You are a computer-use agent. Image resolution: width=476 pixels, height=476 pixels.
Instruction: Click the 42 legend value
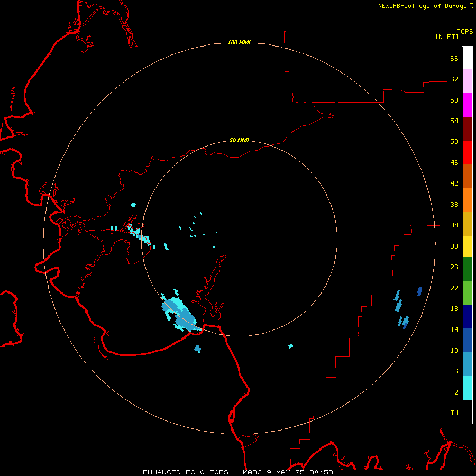click(454, 184)
